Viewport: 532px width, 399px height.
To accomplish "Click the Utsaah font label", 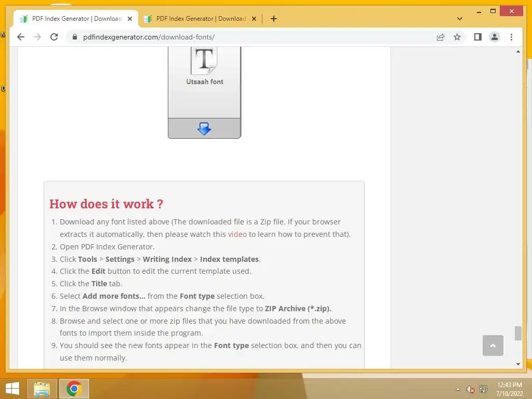I will pyautogui.click(x=205, y=82).
